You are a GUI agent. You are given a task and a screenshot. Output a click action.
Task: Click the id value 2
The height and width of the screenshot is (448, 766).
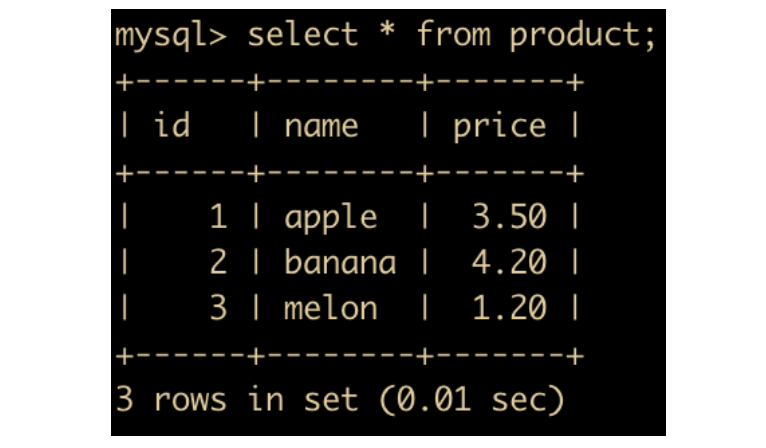(218, 262)
